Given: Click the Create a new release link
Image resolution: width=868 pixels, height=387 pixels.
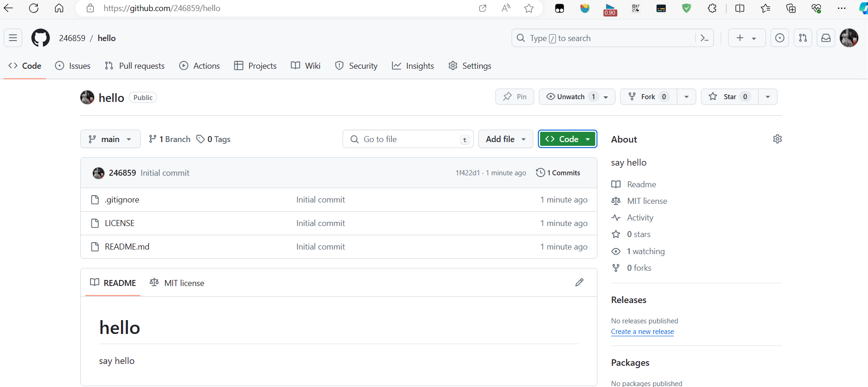Looking at the screenshot, I should click(x=642, y=332).
